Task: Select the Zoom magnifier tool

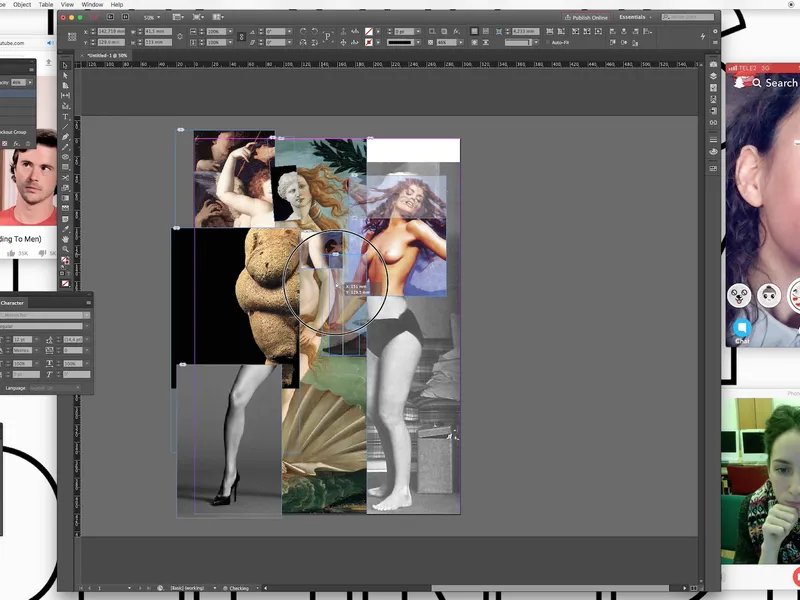Action: [x=65, y=249]
